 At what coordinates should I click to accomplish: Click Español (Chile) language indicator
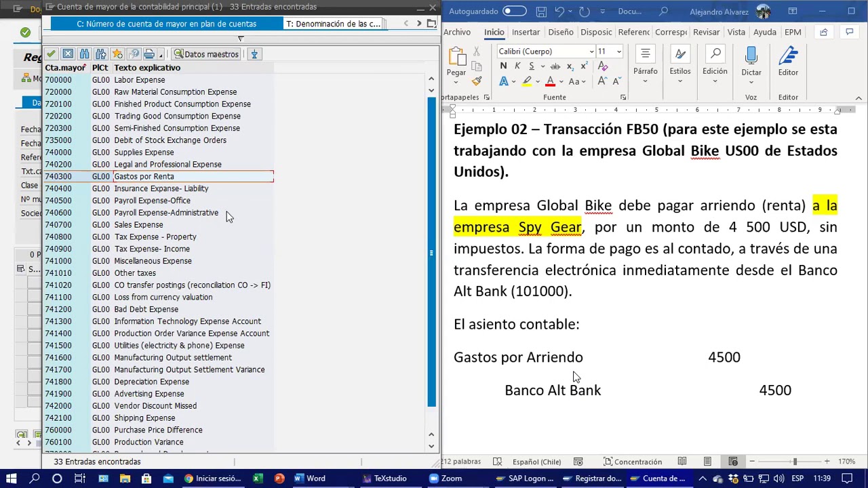click(536, 462)
